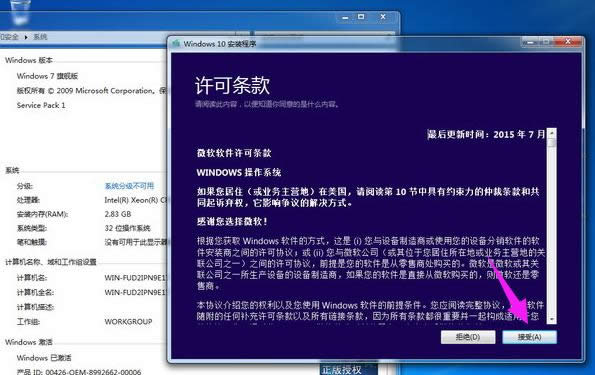
Task: Click the license scrollbar thumb
Action: 552,143
